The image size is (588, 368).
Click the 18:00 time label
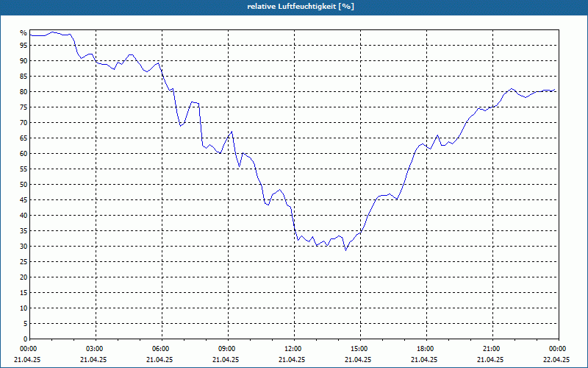click(426, 349)
